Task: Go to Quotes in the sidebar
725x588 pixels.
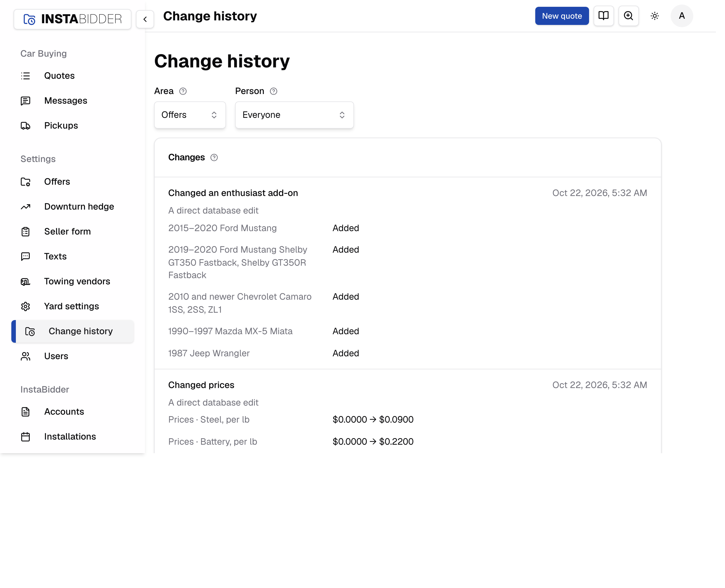Action: click(x=72, y=76)
